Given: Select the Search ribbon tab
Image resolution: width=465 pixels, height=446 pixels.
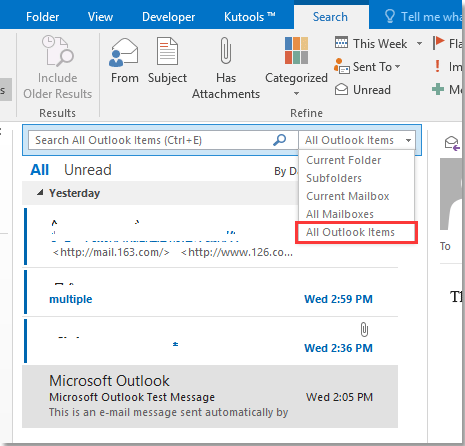Looking at the screenshot, I should click(x=330, y=17).
